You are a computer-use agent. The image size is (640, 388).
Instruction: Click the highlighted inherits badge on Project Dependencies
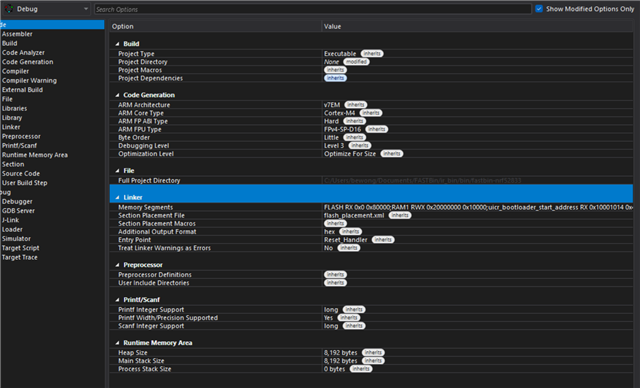click(x=335, y=78)
